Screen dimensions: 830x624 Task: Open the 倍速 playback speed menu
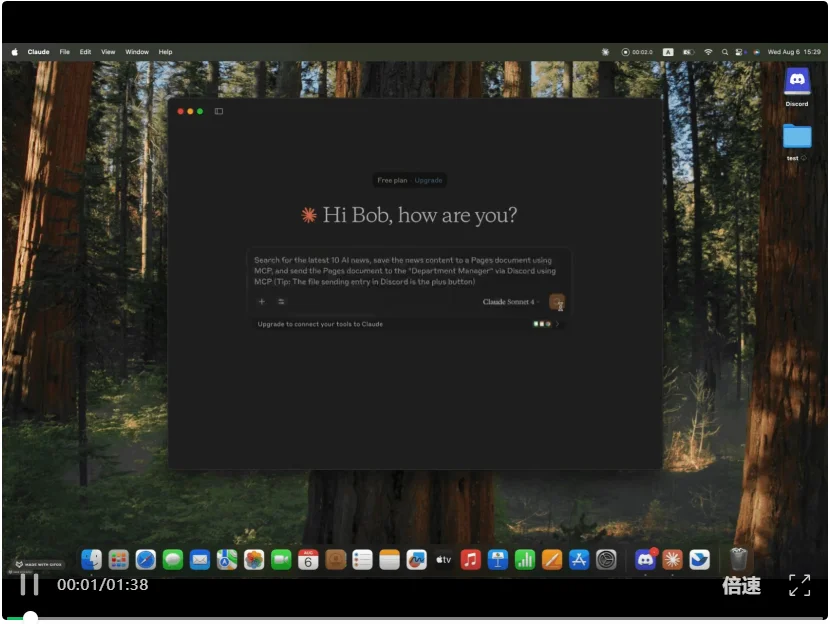(741, 586)
